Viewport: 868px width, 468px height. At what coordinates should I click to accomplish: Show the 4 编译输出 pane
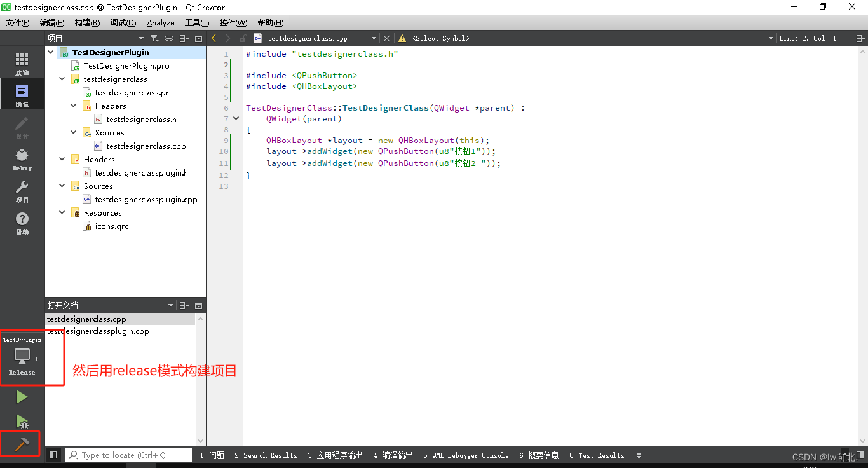click(x=393, y=455)
